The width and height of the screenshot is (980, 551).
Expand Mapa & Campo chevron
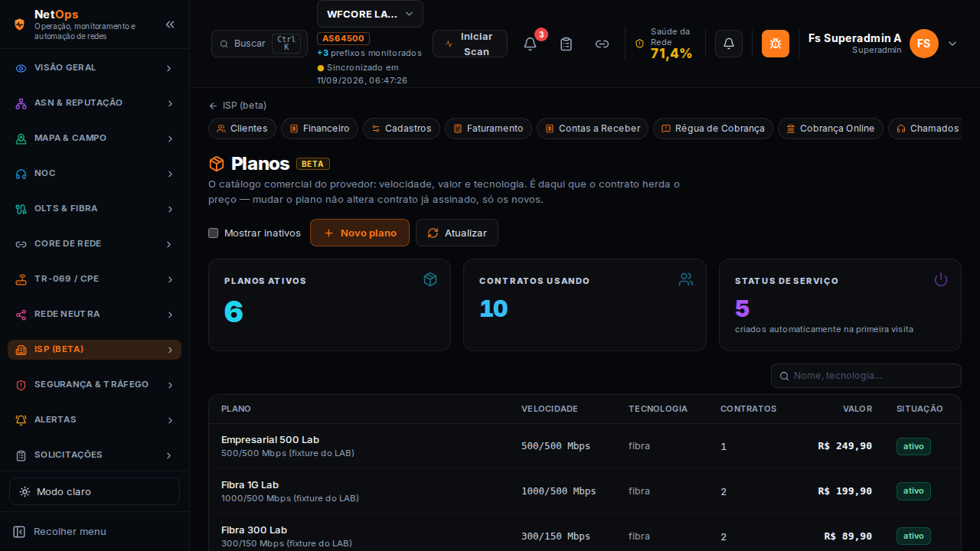pos(169,139)
